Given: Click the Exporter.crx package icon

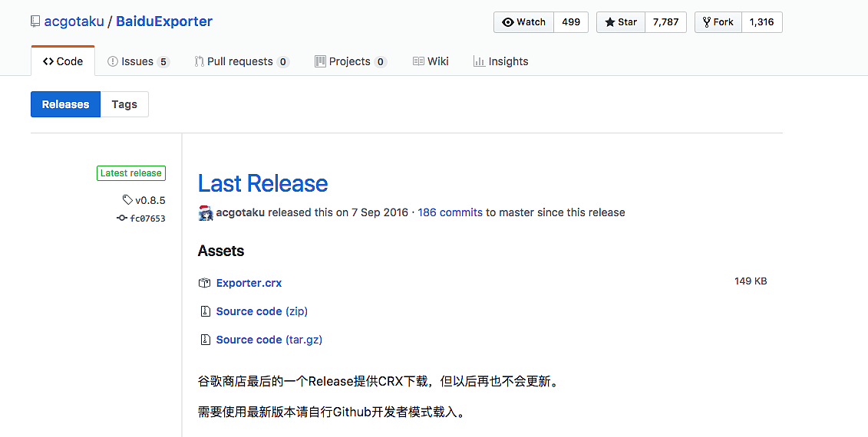Looking at the screenshot, I should (x=204, y=283).
